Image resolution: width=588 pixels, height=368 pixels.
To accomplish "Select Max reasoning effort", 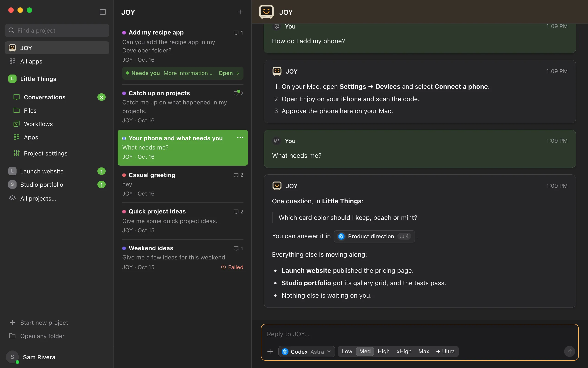I will 424,351.
